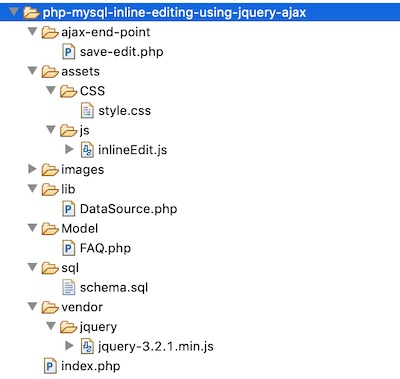Collapse the css folder arrow
This screenshot has height=379, width=400.
[51, 90]
